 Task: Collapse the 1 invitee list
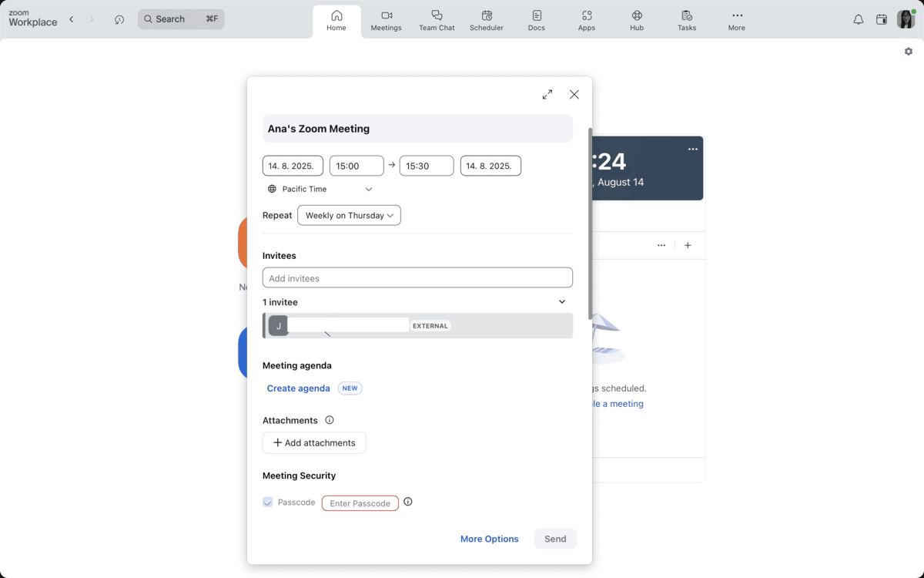561,301
